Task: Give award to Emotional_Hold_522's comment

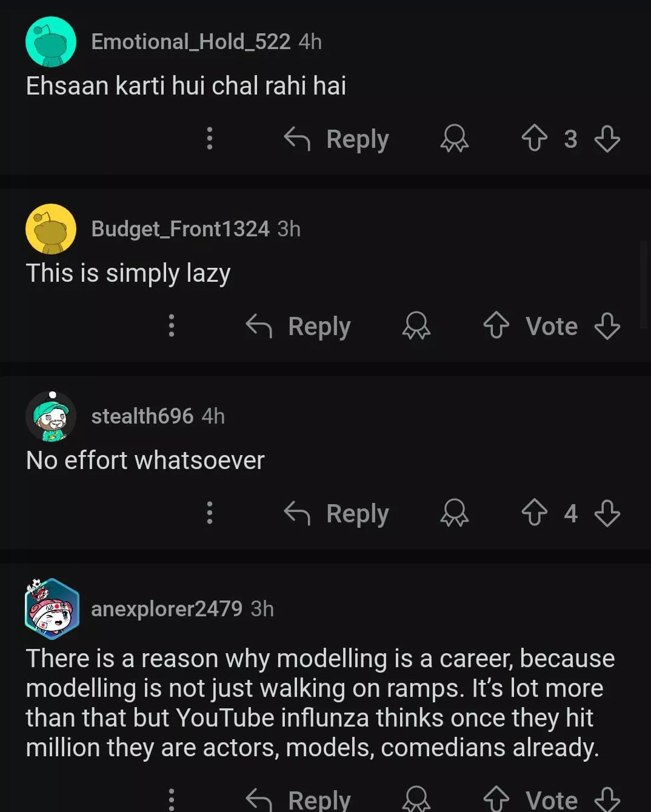Action: coord(454,138)
